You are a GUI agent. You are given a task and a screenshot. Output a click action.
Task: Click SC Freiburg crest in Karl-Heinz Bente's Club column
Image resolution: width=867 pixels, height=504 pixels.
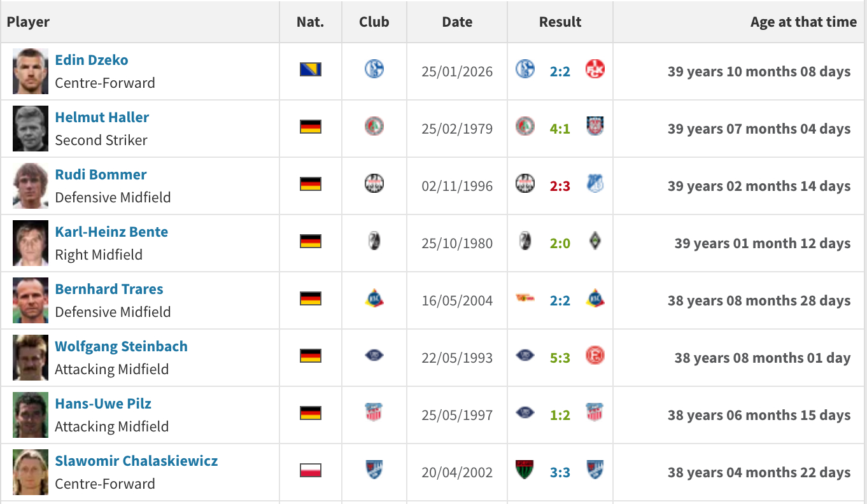[x=374, y=241]
